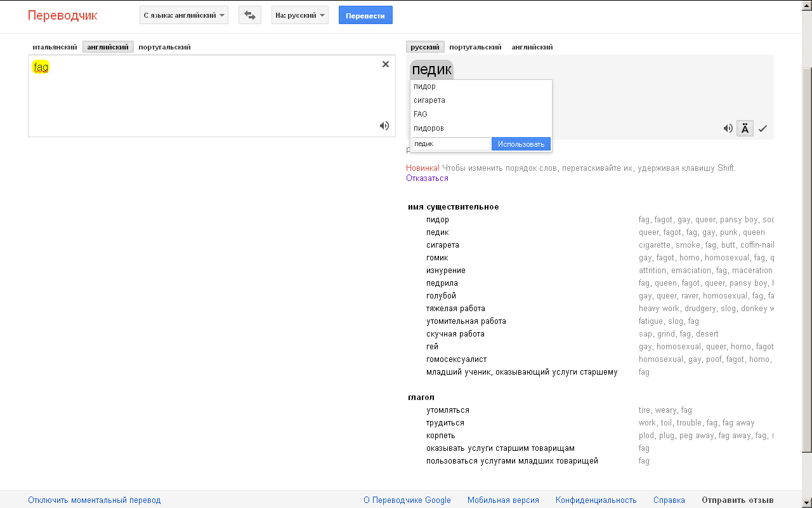
Task: Select итальянский as the source language
Action: [55, 47]
